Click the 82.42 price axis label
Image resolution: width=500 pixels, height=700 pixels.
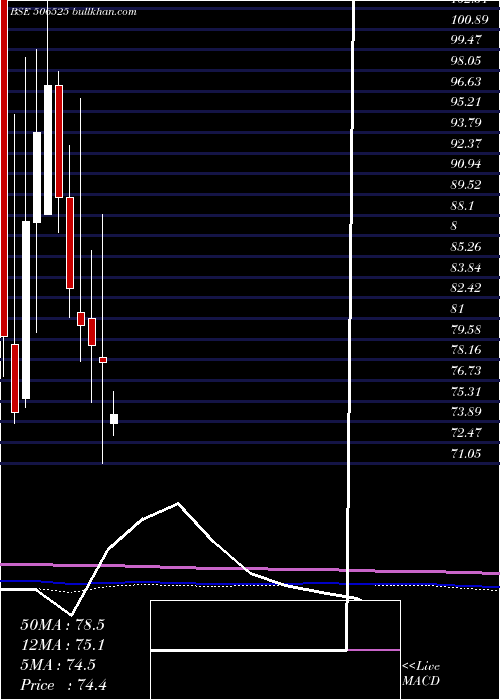coord(466,288)
